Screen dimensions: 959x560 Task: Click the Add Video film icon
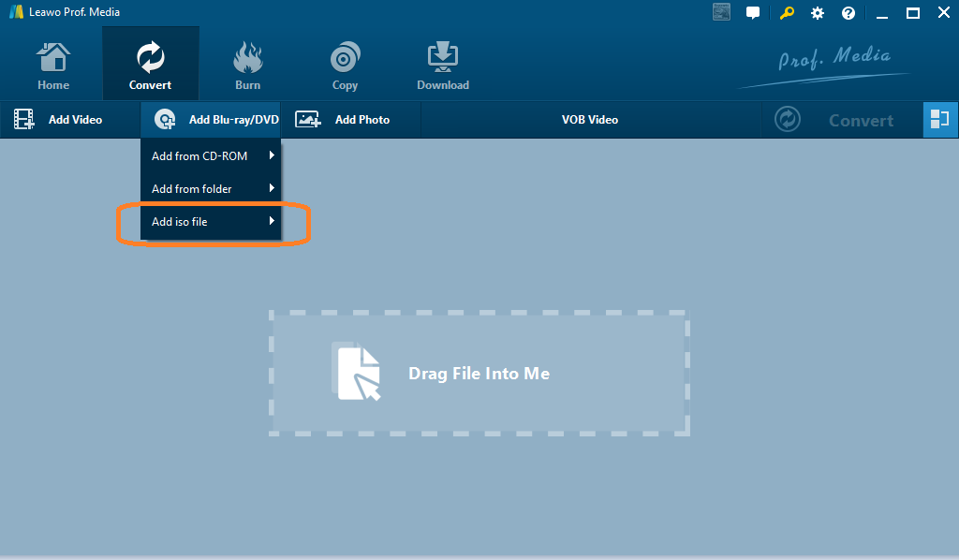[x=23, y=119]
